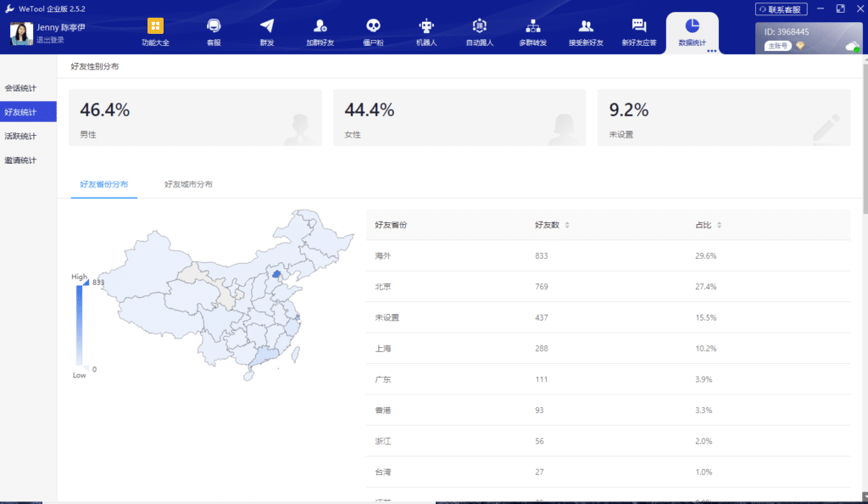
Task: Click the three dots under 数据统计
Action: (x=712, y=51)
